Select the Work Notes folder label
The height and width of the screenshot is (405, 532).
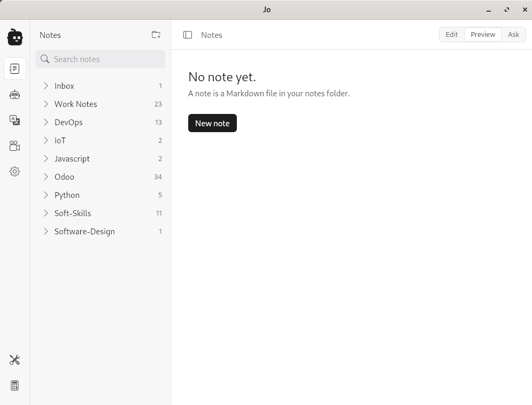(76, 104)
